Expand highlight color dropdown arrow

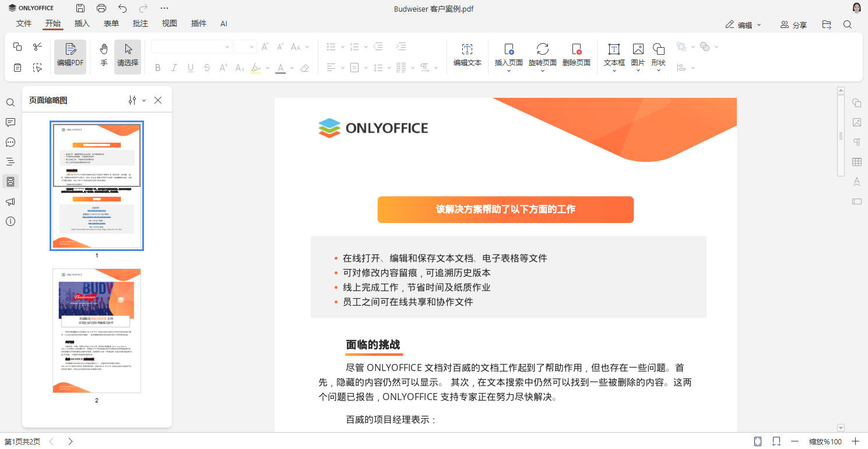point(268,68)
